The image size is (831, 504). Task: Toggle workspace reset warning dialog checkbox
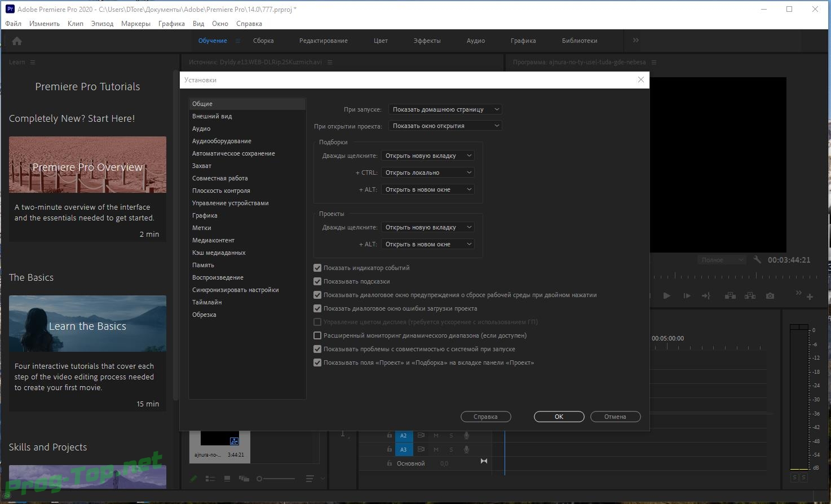317,295
